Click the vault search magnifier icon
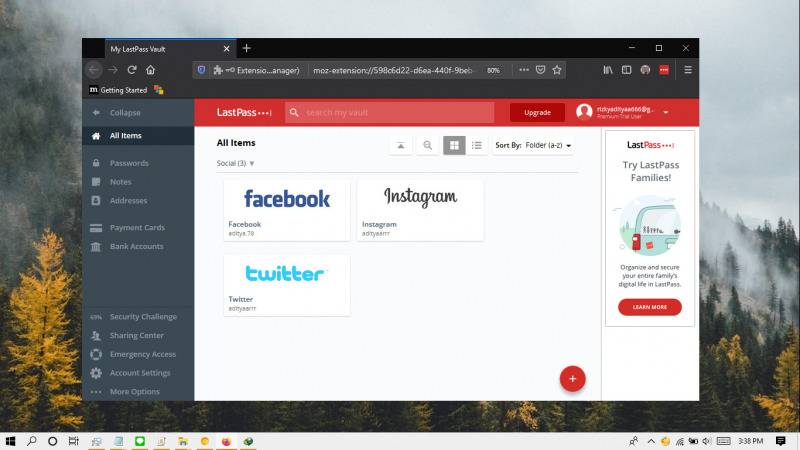The image size is (800, 450). coord(294,113)
